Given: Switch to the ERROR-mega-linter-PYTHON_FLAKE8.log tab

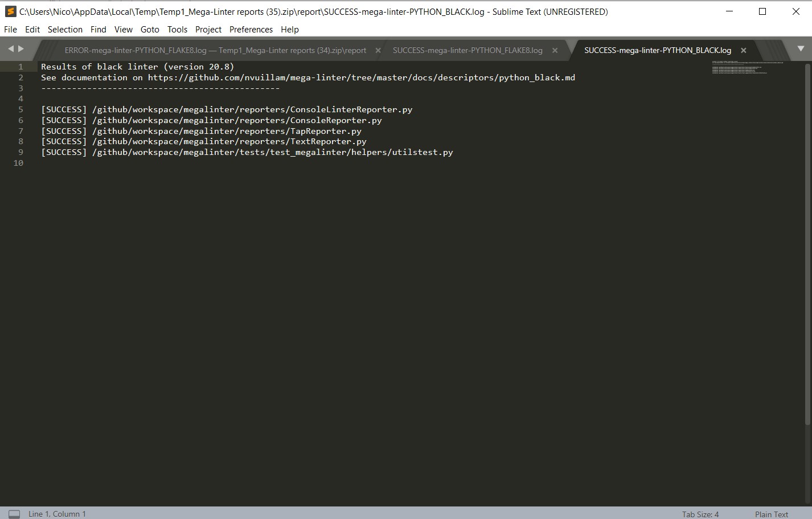Looking at the screenshot, I should (x=215, y=50).
